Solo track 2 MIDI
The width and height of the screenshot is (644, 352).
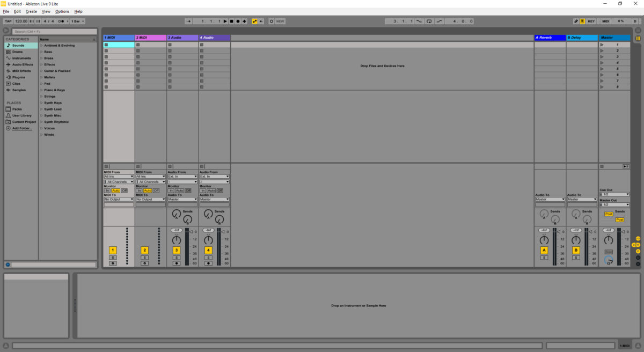click(144, 258)
